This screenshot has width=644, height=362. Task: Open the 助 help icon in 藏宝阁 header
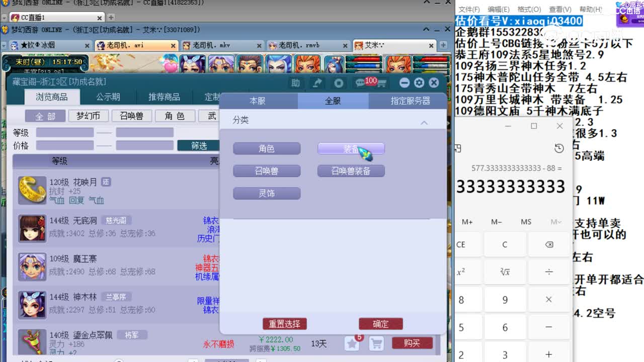(296, 83)
